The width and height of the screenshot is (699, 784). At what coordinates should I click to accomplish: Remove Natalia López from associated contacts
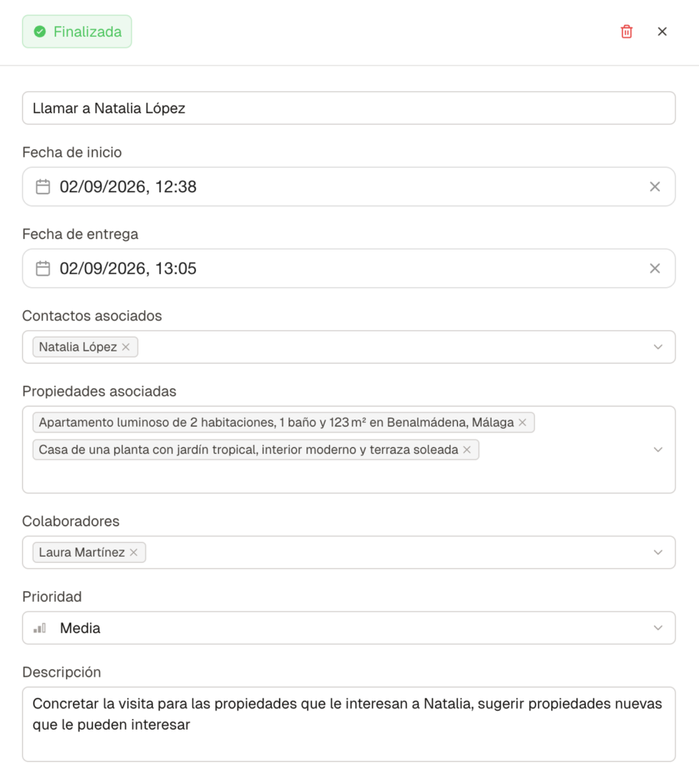click(x=126, y=347)
